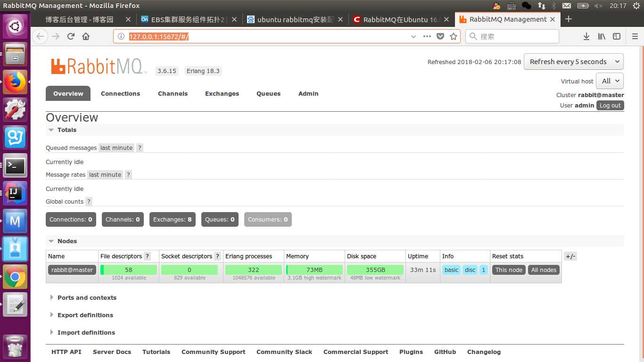Open the Server Docs footer link
The width and height of the screenshot is (644, 362).
tap(112, 352)
